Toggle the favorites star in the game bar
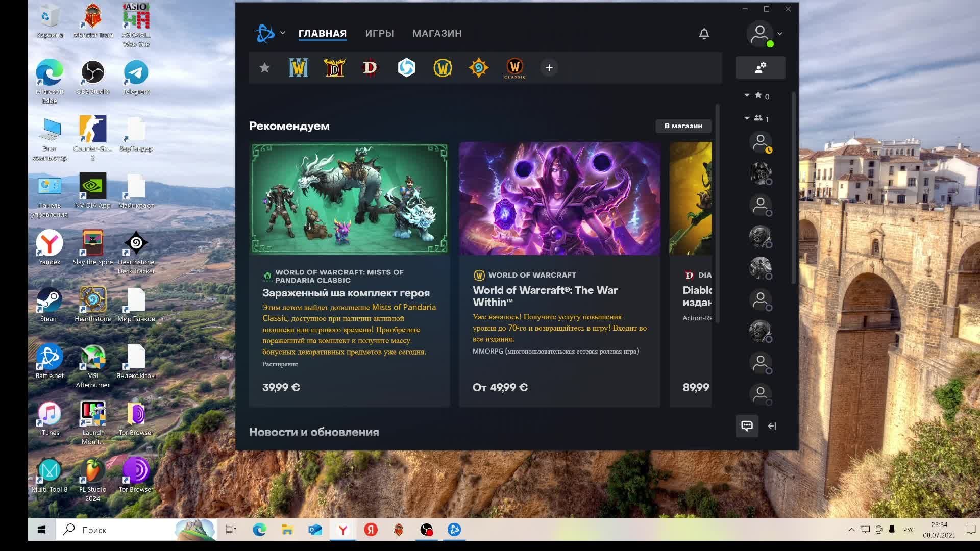The image size is (980, 551). click(x=264, y=68)
